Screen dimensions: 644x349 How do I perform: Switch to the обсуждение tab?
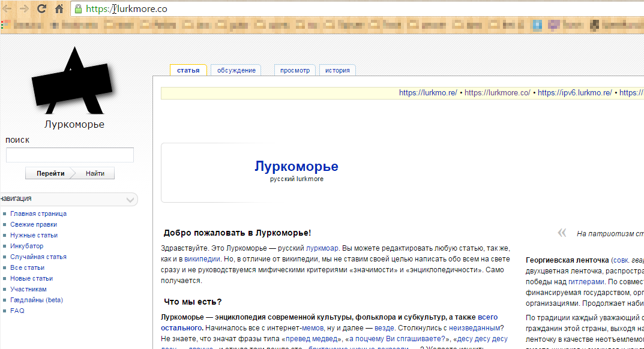click(x=236, y=70)
